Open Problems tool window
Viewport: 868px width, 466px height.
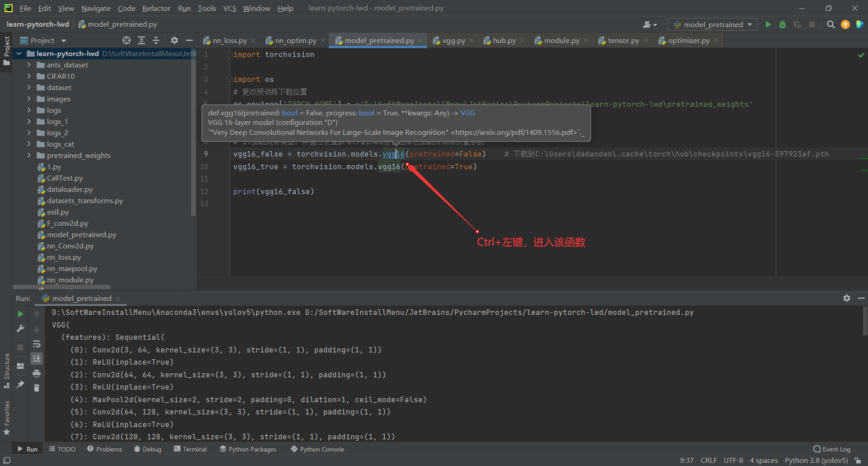104,449
